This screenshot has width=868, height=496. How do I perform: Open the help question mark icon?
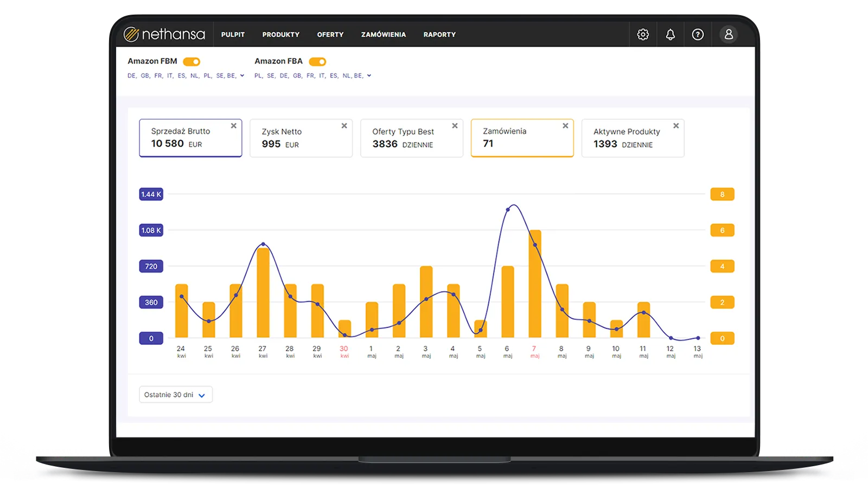[x=698, y=35]
